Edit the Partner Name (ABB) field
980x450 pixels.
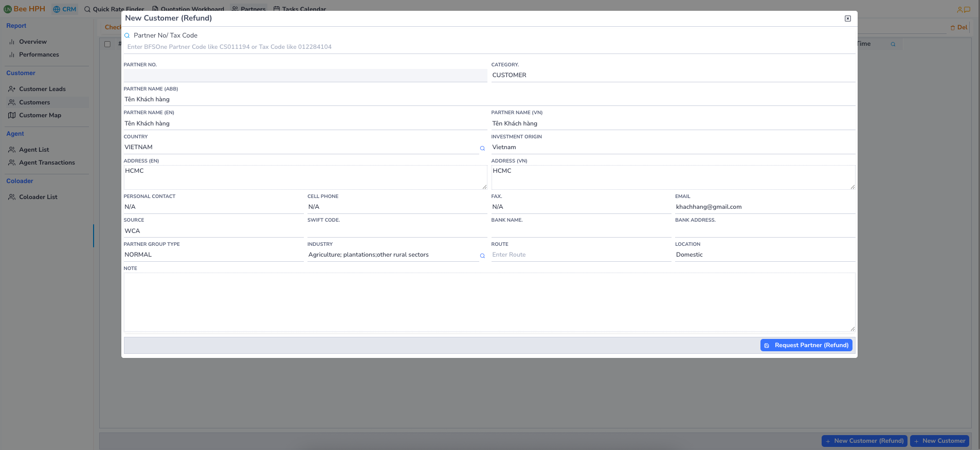click(489, 100)
